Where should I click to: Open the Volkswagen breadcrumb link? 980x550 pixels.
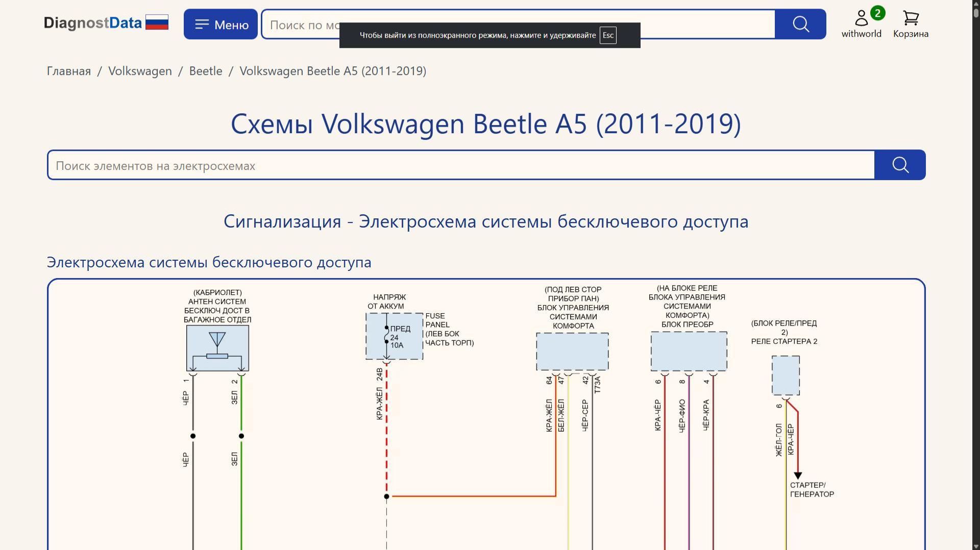click(139, 71)
